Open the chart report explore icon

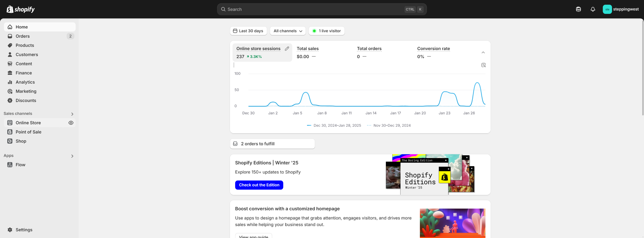(484, 65)
